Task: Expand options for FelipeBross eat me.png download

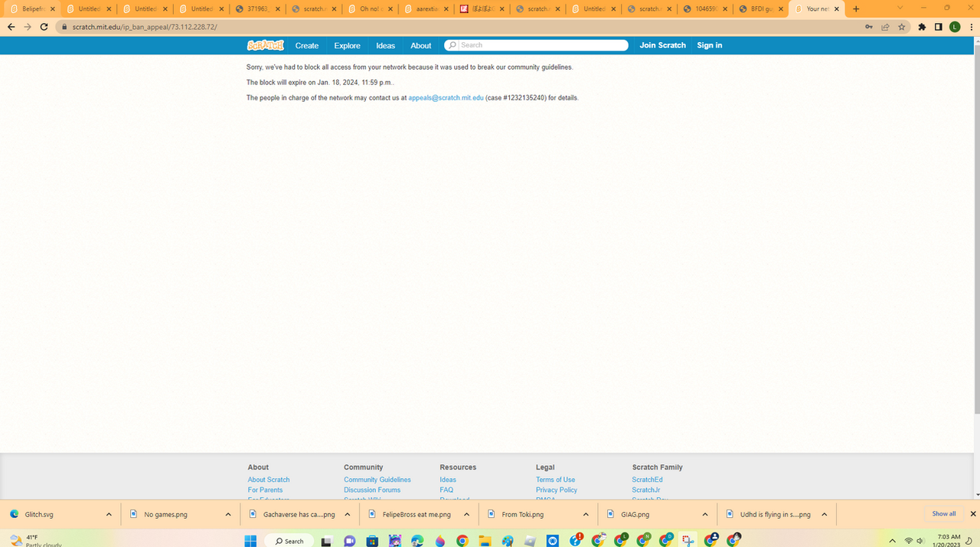Action: (x=466, y=515)
